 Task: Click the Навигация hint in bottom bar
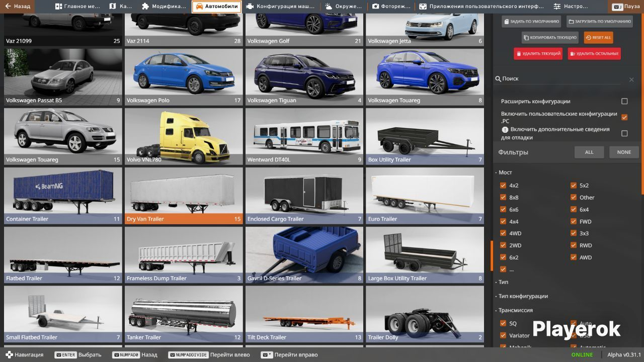25,354
